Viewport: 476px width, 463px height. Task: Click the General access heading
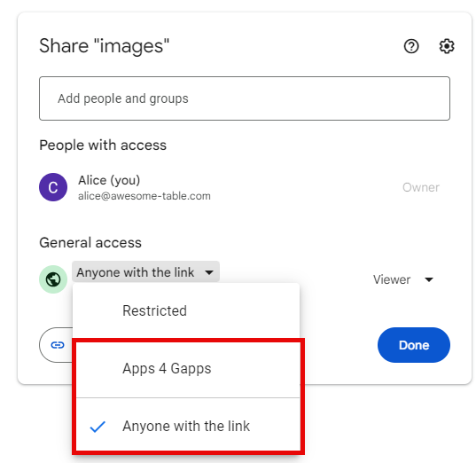click(90, 243)
